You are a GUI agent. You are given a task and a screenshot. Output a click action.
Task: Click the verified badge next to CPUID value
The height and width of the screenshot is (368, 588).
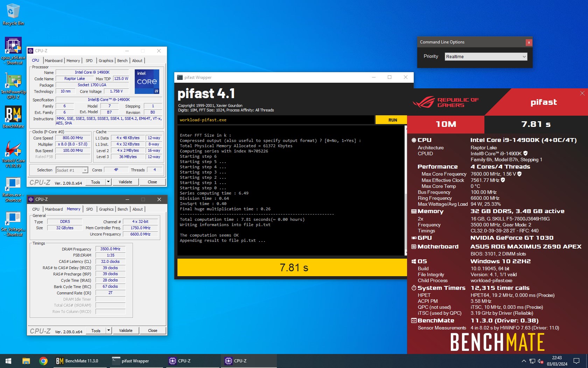[525, 154]
